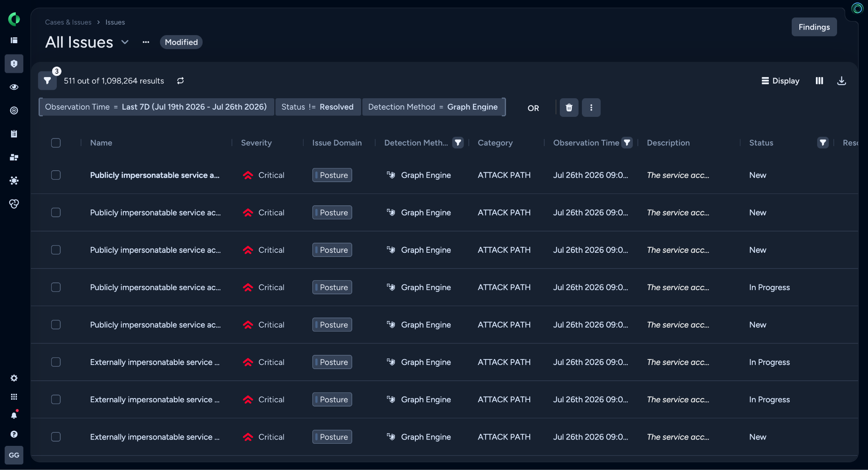The image size is (868, 470).
Task: Open the settings gear in sidebar
Action: click(14, 378)
